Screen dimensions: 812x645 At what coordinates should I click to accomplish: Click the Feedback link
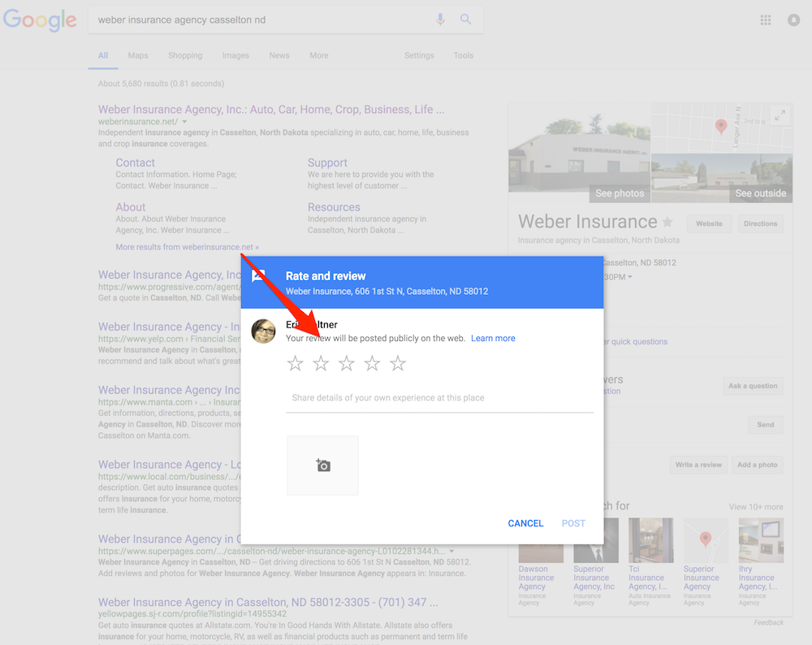(768, 622)
